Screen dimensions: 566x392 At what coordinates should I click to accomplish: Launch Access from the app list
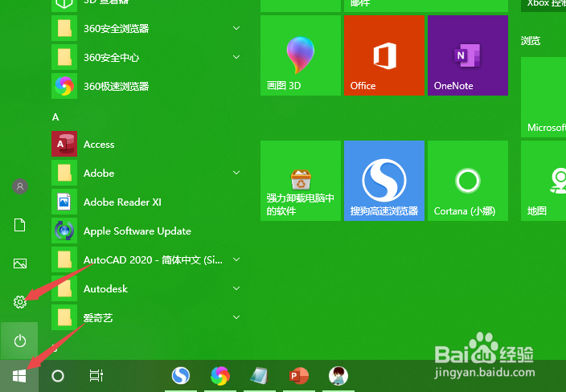tap(146, 144)
